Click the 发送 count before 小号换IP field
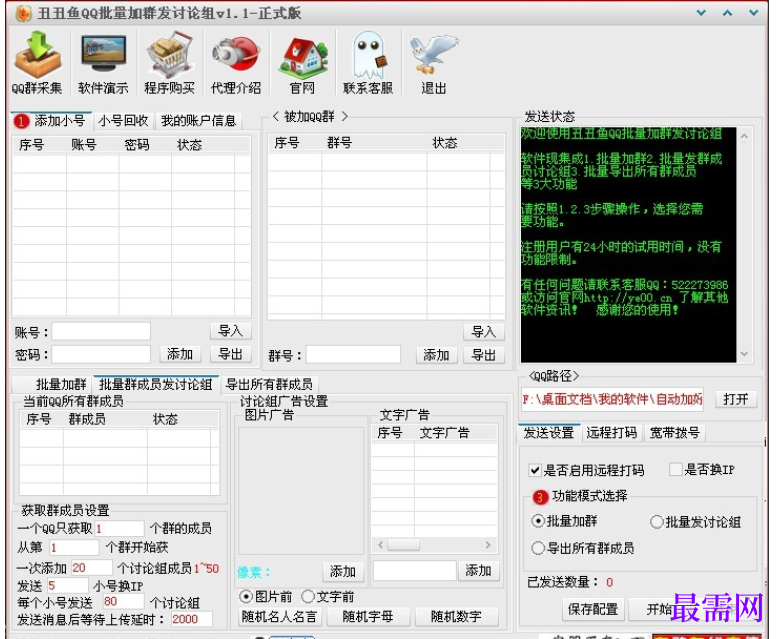Screen dimensions: 782x639 68,585
